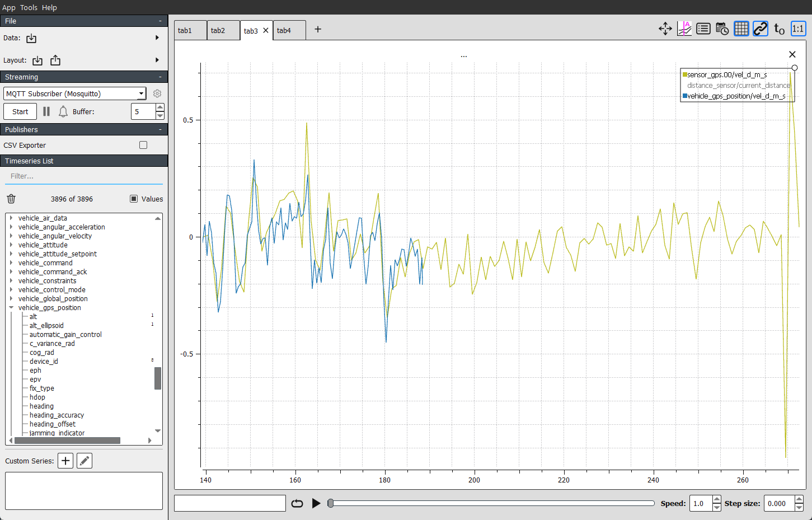
Task: Expand vehicle_command tree node
Action: pyautogui.click(x=11, y=263)
